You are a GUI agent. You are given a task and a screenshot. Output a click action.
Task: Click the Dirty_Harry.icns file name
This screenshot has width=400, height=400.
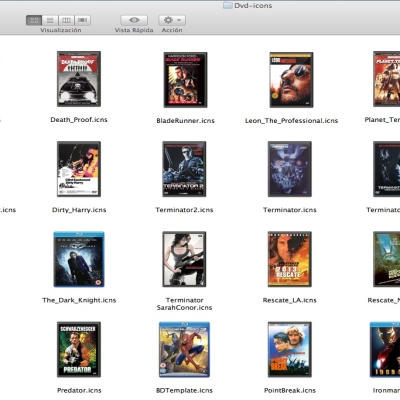coord(79,210)
